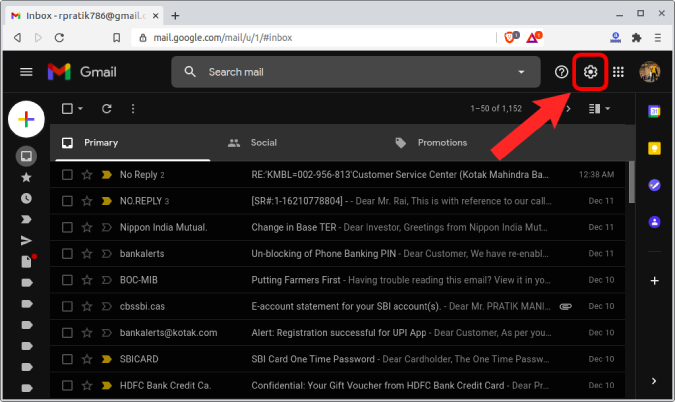Screen dimensions: 675x402
Task: Open the Change in Base TER email
Action: (x=338, y=227)
